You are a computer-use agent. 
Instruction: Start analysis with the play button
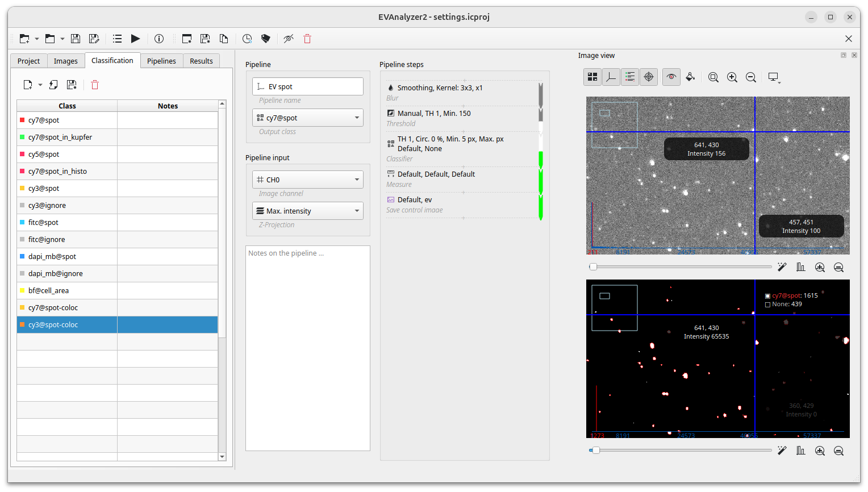[x=135, y=39]
